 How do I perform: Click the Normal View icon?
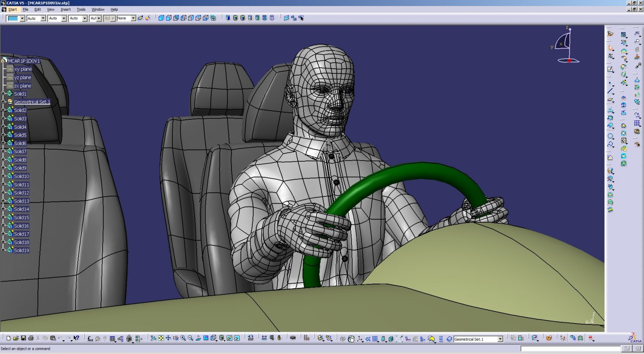(199, 339)
